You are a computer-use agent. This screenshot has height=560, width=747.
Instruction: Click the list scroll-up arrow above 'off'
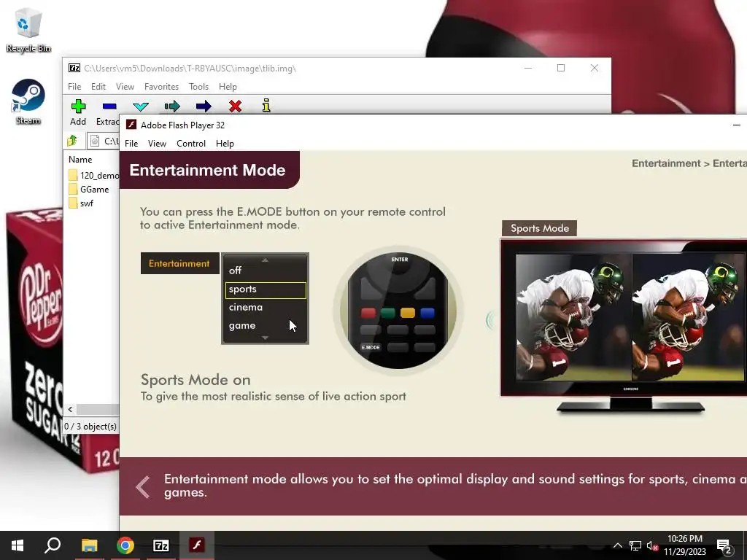266,260
